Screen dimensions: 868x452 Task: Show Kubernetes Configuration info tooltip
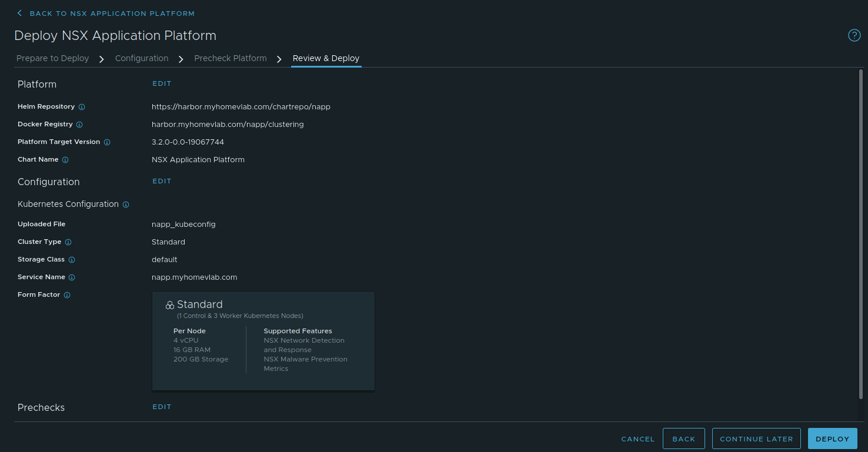pyautogui.click(x=126, y=205)
